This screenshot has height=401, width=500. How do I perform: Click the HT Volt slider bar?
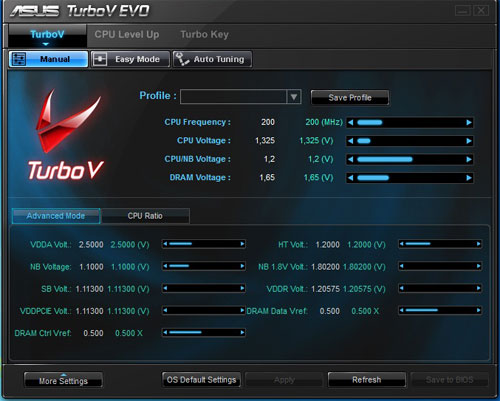click(440, 244)
